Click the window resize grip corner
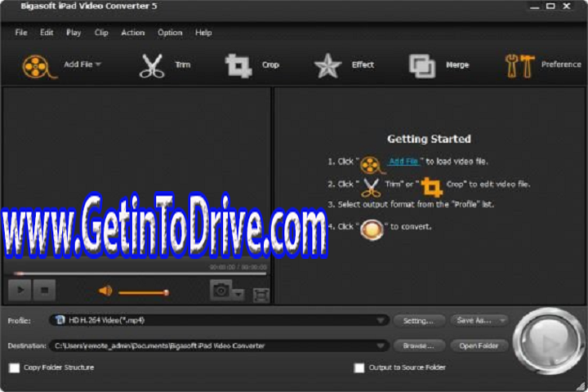 point(581,386)
